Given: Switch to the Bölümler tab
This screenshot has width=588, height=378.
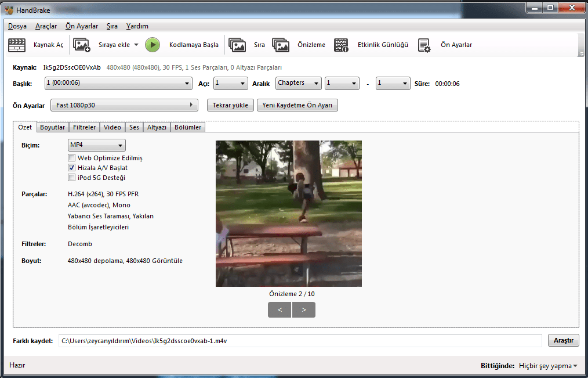Looking at the screenshot, I should click(188, 127).
